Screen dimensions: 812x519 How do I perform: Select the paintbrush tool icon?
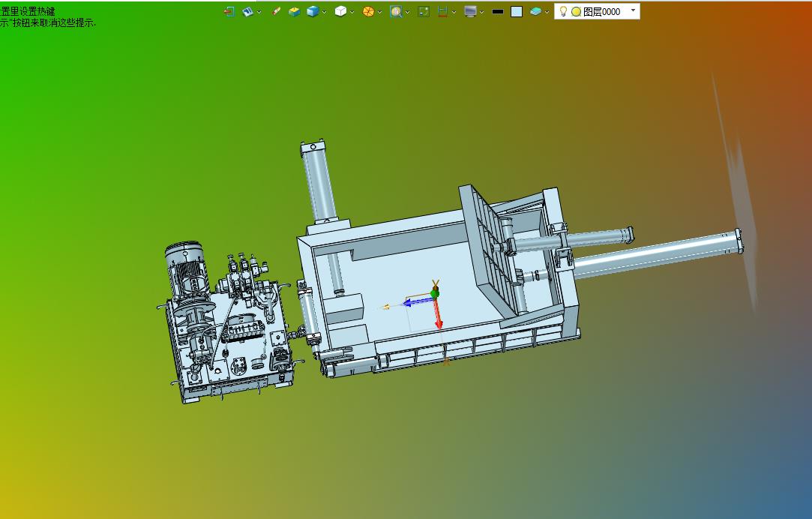point(277,11)
